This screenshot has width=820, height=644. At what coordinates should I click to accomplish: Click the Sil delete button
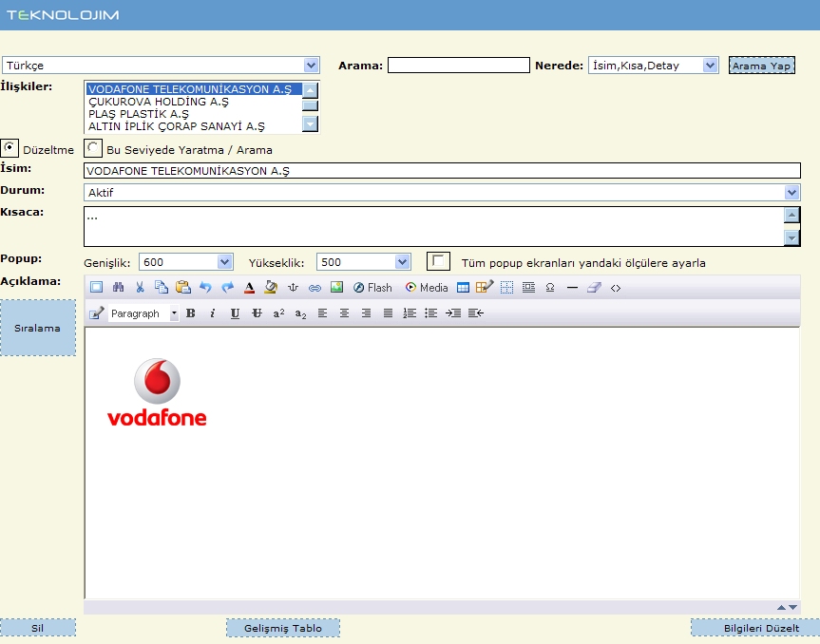(38, 628)
